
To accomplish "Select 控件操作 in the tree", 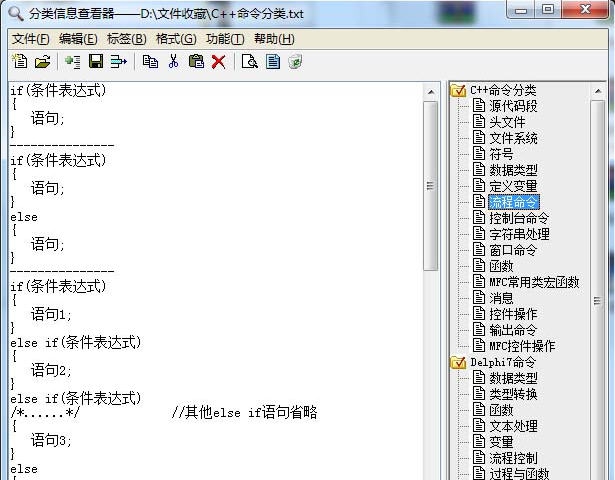I will pyautogui.click(x=513, y=314).
